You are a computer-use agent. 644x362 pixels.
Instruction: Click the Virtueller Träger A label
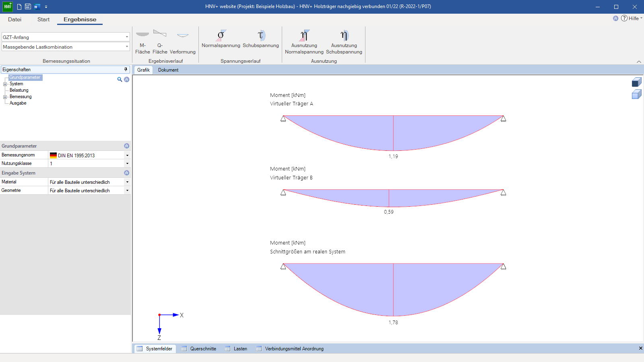point(291,104)
